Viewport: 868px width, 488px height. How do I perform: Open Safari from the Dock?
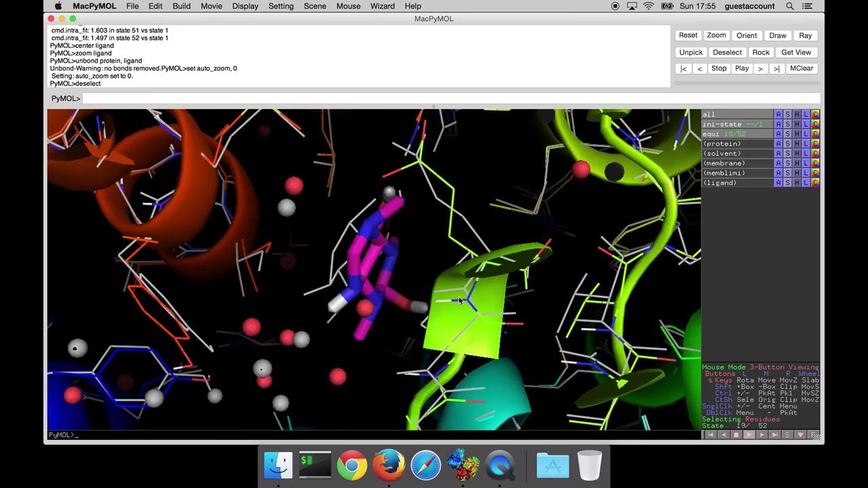(x=426, y=466)
